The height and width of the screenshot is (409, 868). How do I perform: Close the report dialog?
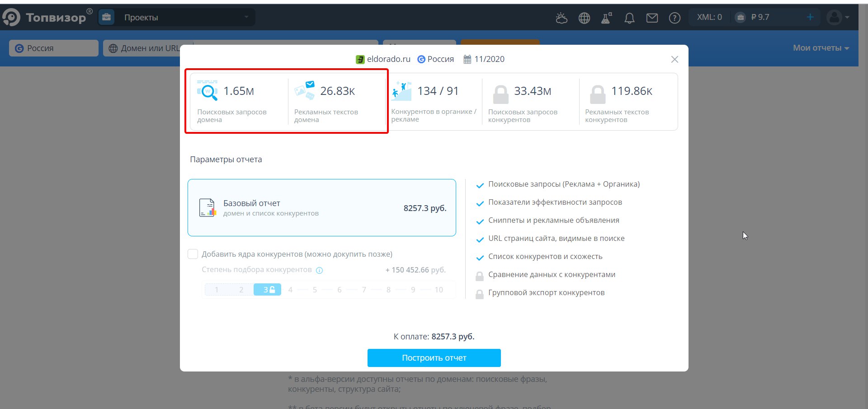click(x=675, y=59)
